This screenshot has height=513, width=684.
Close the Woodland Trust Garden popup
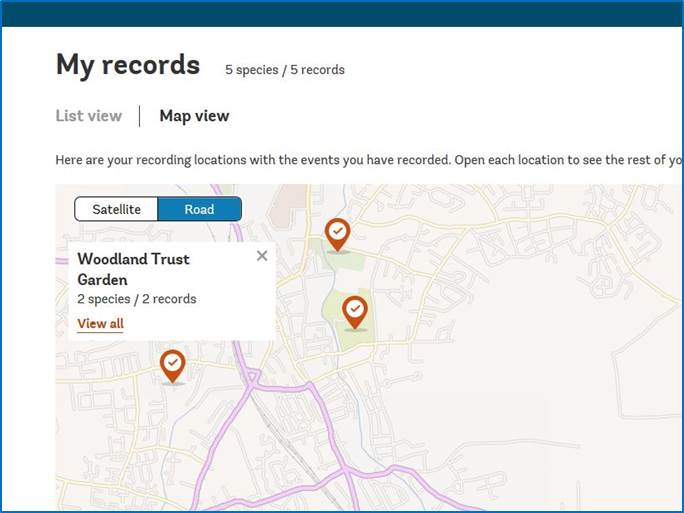coord(262,256)
